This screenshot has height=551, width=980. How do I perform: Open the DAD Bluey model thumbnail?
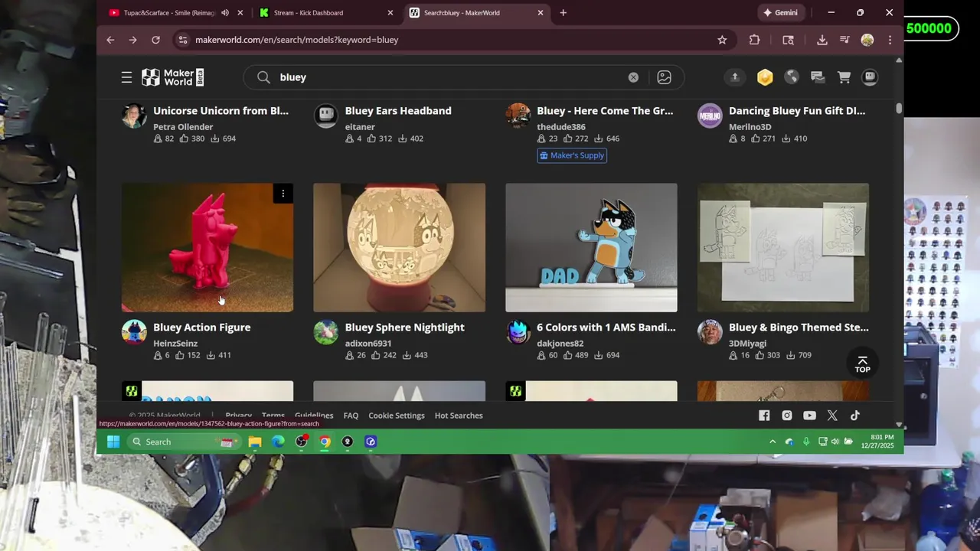click(591, 247)
